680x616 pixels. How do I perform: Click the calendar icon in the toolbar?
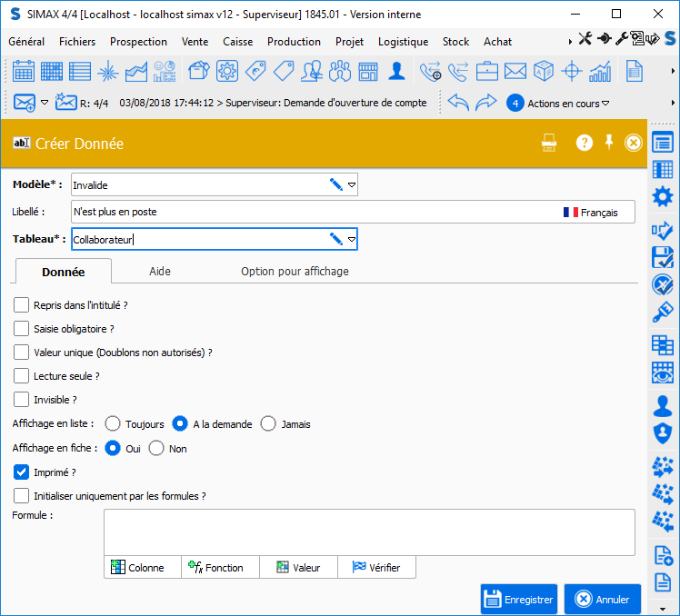point(24,71)
